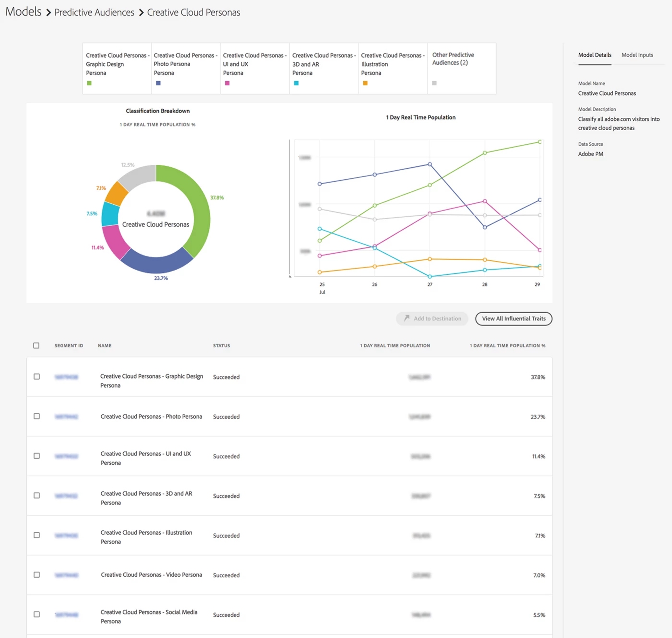
Task: Open the segment ID link for Graphic Design Persona
Action: click(66, 377)
